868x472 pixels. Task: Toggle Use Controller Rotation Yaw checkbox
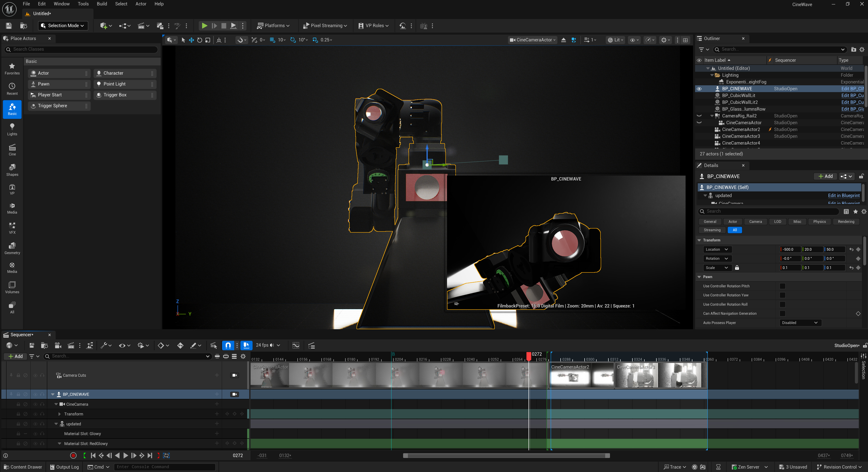tap(782, 295)
